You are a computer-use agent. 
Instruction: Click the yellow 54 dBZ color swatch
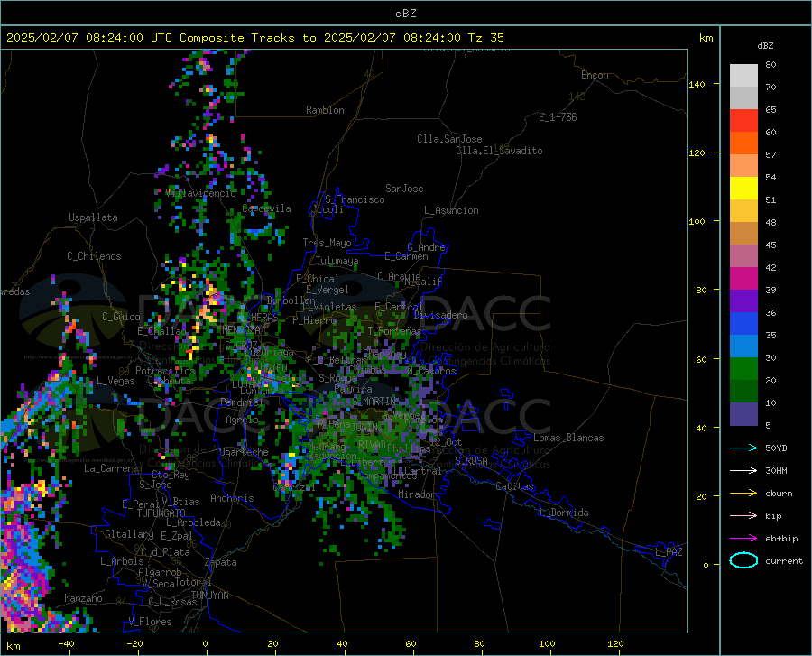[743, 188]
